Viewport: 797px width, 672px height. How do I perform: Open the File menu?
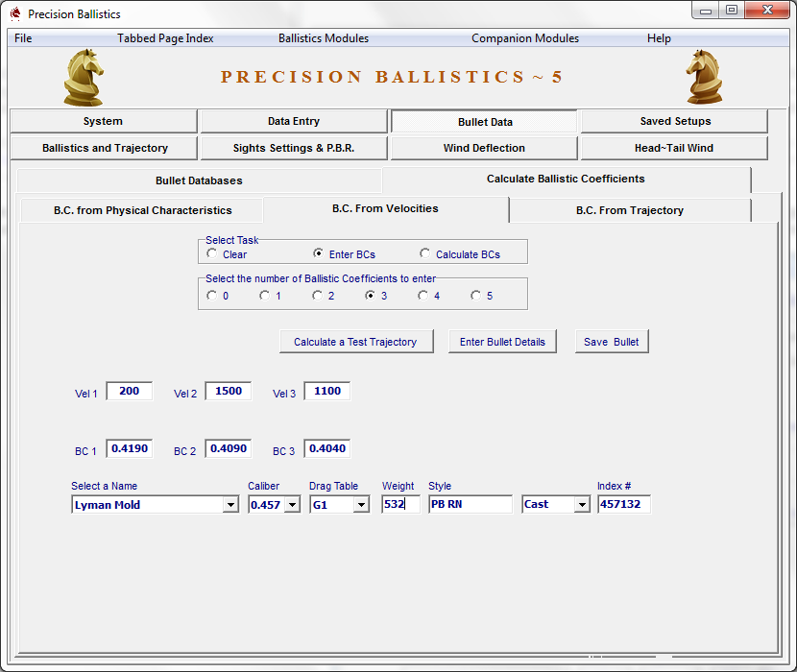click(23, 38)
